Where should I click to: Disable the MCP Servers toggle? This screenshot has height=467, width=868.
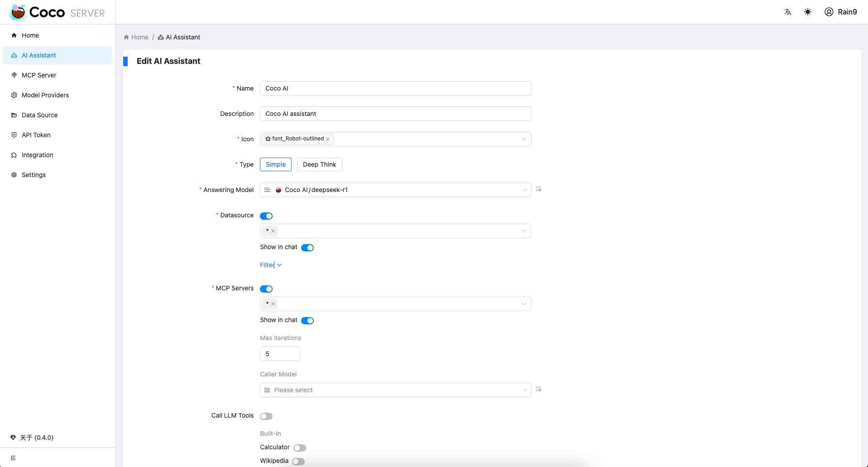(x=266, y=289)
